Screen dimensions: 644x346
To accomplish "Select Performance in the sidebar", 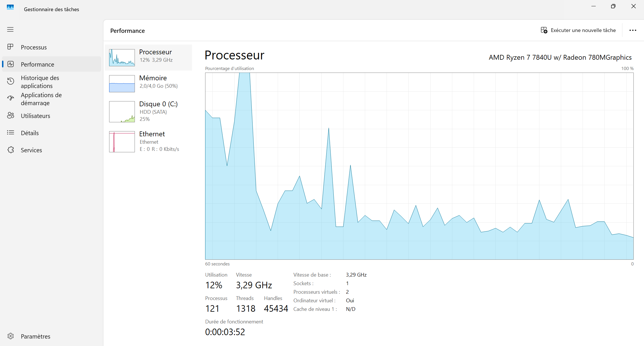I will (x=51, y=64).
